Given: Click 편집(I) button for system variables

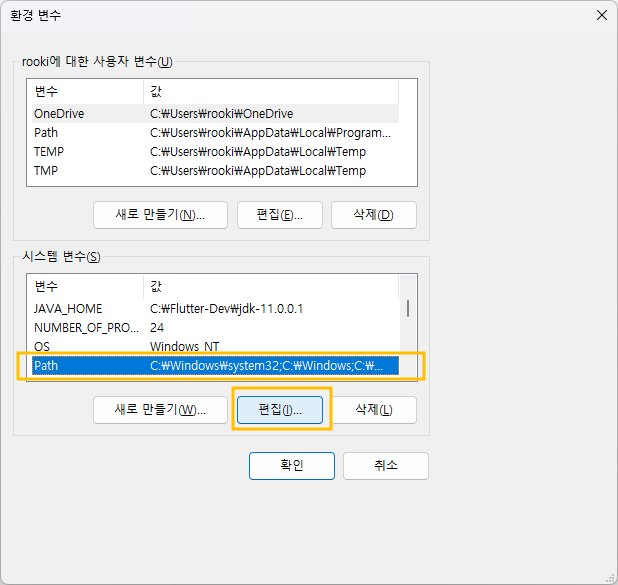Looking at the screenshot, I should pyautogui.click(x=280, y=410).
